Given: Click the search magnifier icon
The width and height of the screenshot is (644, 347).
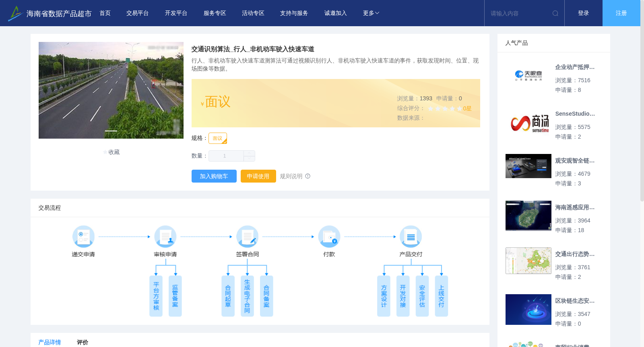Looking at the screenshot, I should tap(555, 13).
